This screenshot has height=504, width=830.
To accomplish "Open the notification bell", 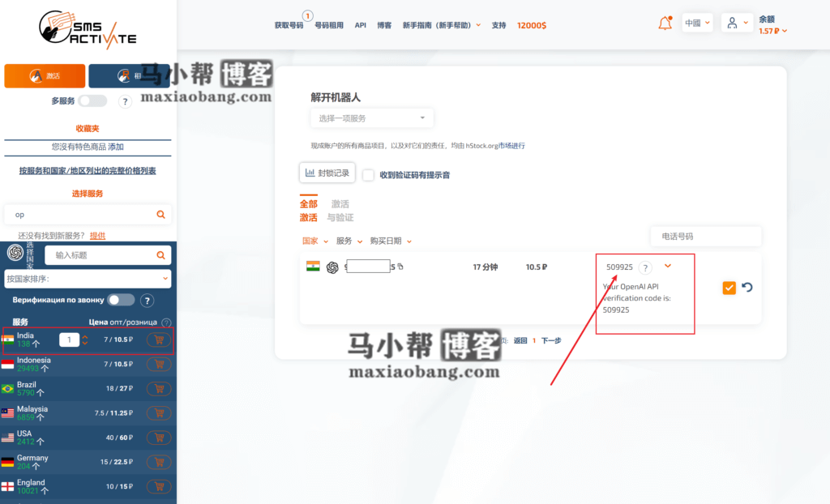I will [665, 23].
